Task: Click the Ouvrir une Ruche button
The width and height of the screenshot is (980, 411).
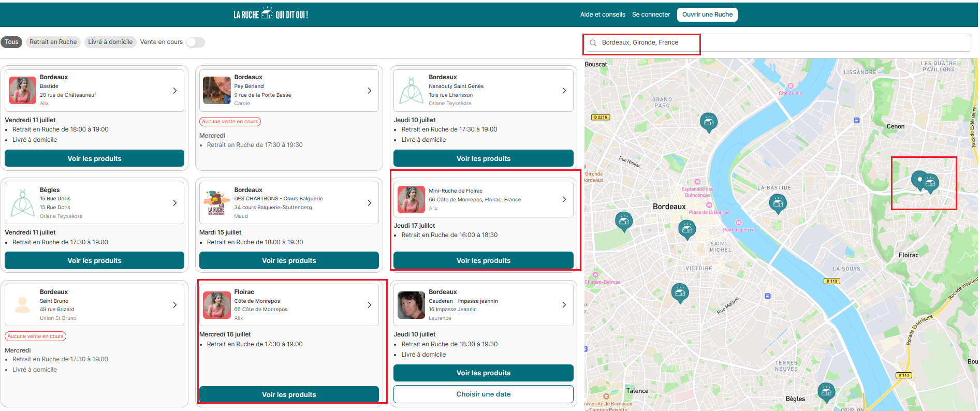Action: pos(707,14)
